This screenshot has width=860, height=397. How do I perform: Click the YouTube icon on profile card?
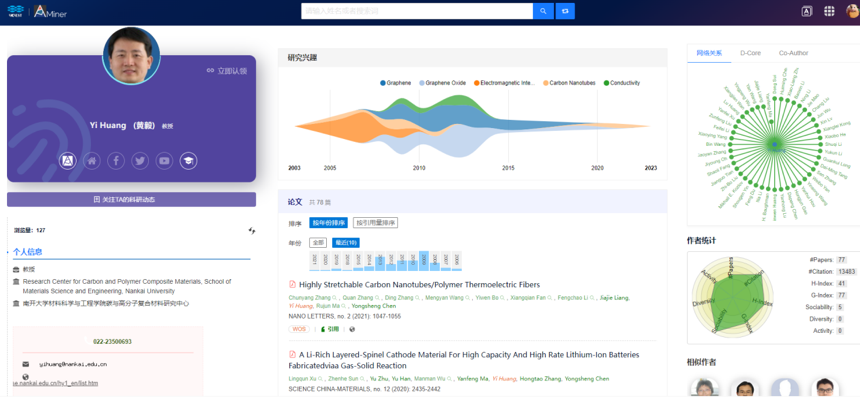point(164,161)
